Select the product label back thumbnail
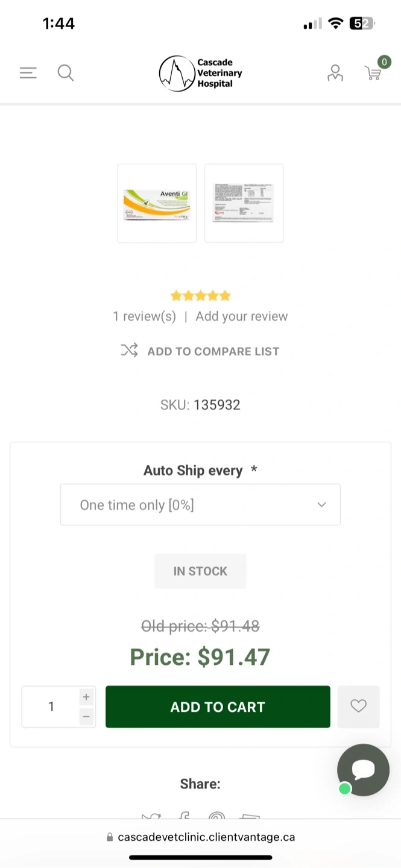Image resolution: width=401 pixels, height=868 pixels. tap(244, 203)
